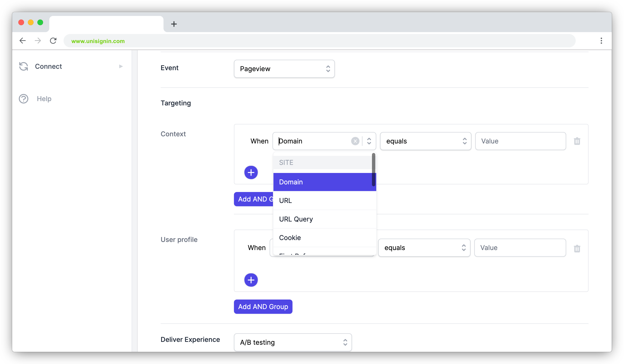The height and width of the screenshot is (364, 624).
Task: Click the Connect sync icon in sidebar
Action: pyautogui.click(x=24, y=66)
